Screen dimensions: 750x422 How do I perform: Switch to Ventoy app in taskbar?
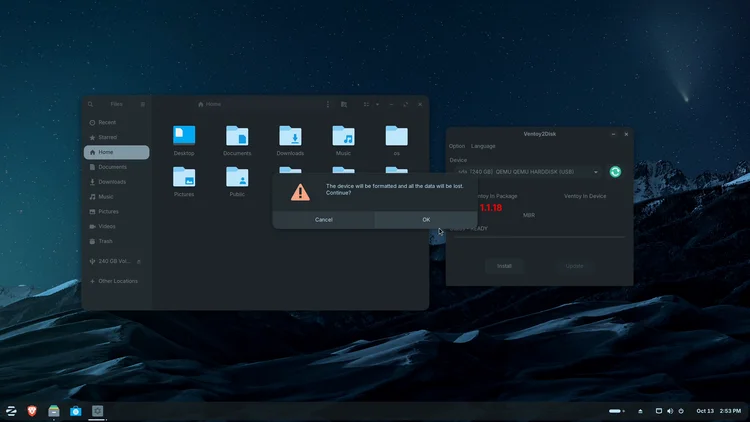pyautogui.click(x=98, y=411)
